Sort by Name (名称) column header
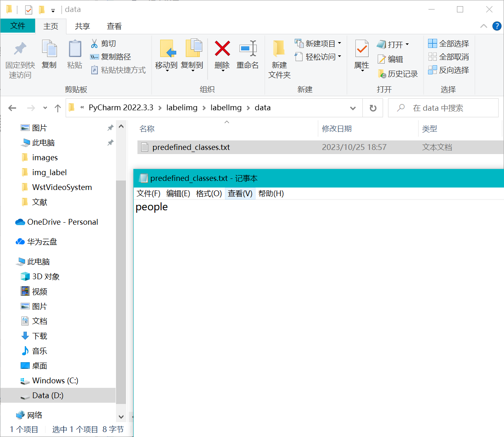The image size is (504, 437). (x=147, y=128)
